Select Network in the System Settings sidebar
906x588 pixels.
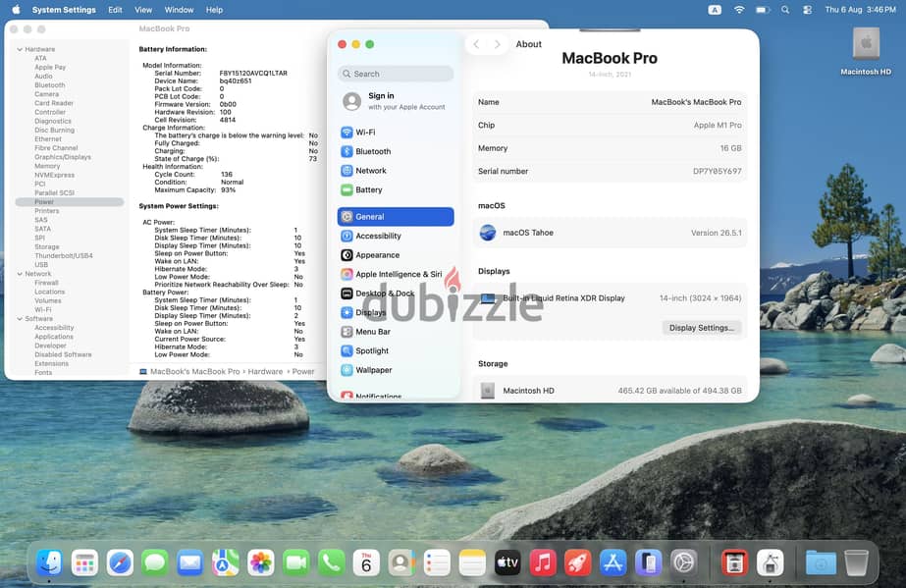pyautogui.click(x=396, y=171)
